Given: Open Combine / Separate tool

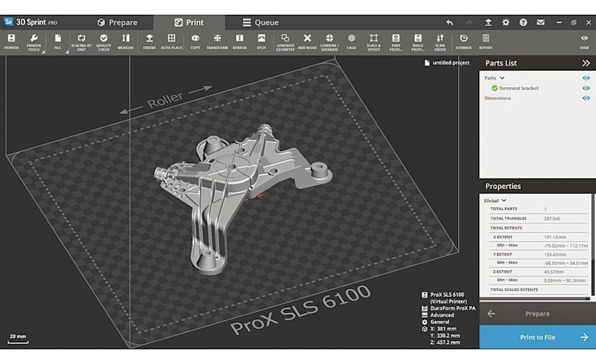Looking at the screenshot, I should point(329,42).
